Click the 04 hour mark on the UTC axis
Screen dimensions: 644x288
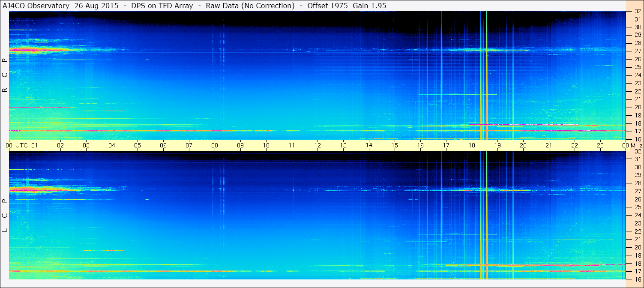112,145
